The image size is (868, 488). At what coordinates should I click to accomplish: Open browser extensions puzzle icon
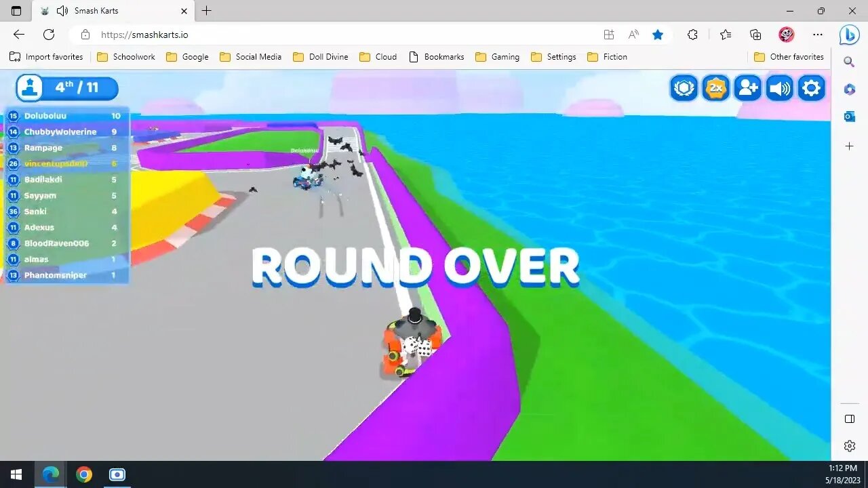click(692, 35)
